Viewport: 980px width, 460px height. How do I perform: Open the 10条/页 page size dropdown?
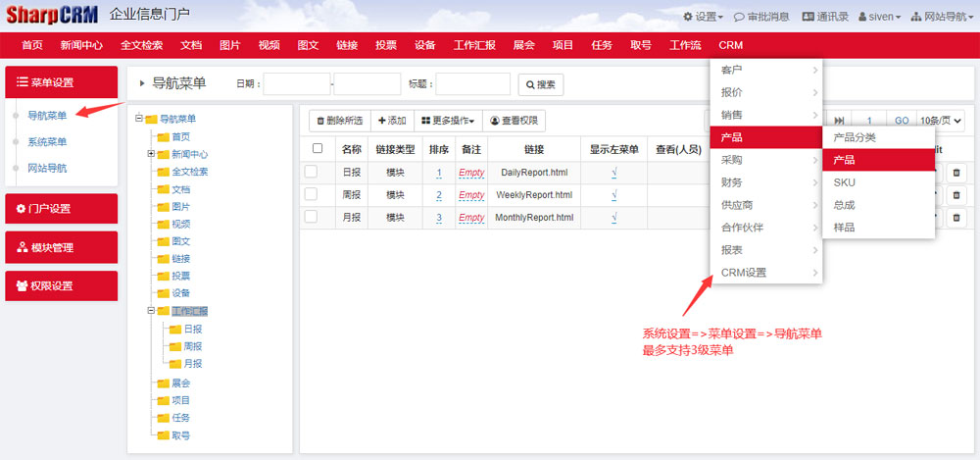tap(941, 121)
